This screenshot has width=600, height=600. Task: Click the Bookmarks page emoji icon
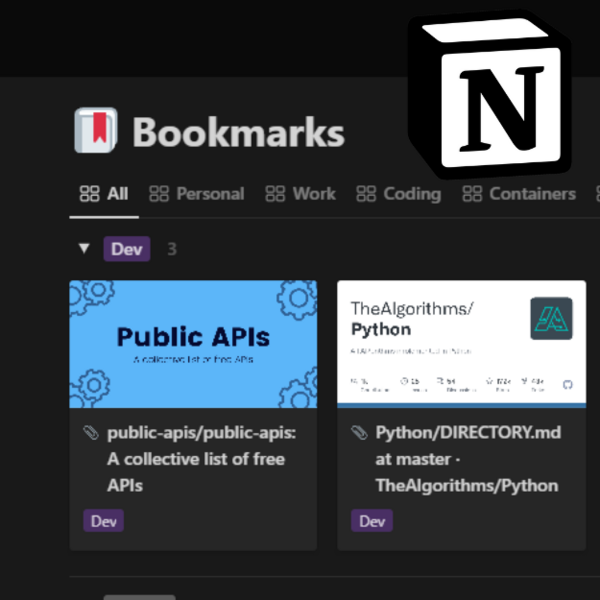pos(96,130)
